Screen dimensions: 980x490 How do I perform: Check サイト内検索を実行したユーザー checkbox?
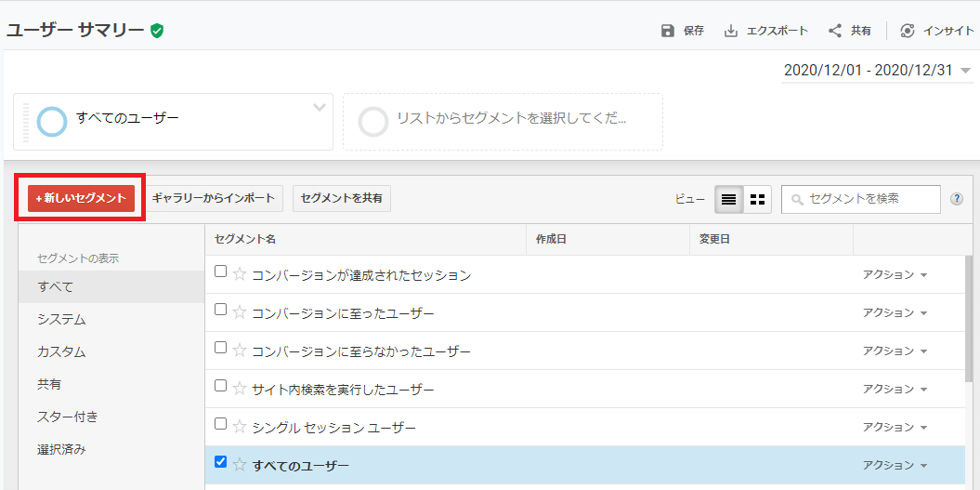pyautogui.click(x=220, y=386)
